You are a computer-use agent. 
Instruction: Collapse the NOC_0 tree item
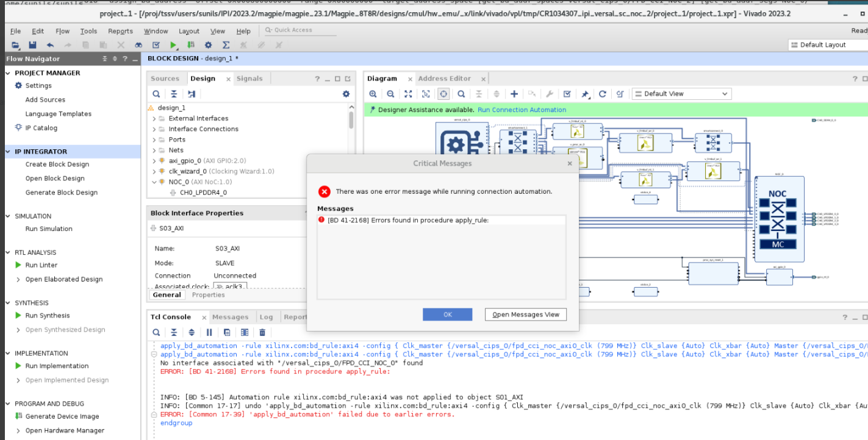(154, 182)
